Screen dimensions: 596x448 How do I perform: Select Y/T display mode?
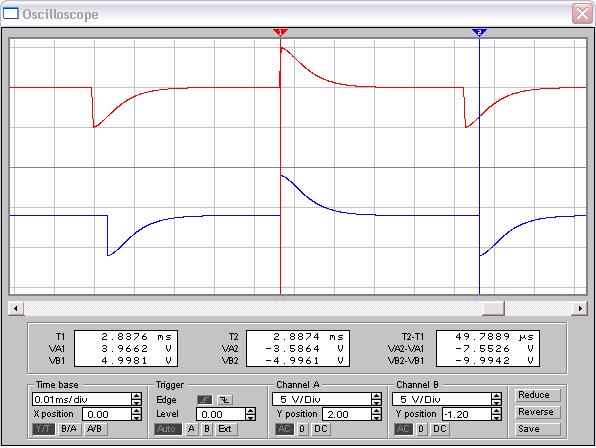point(43,429)
